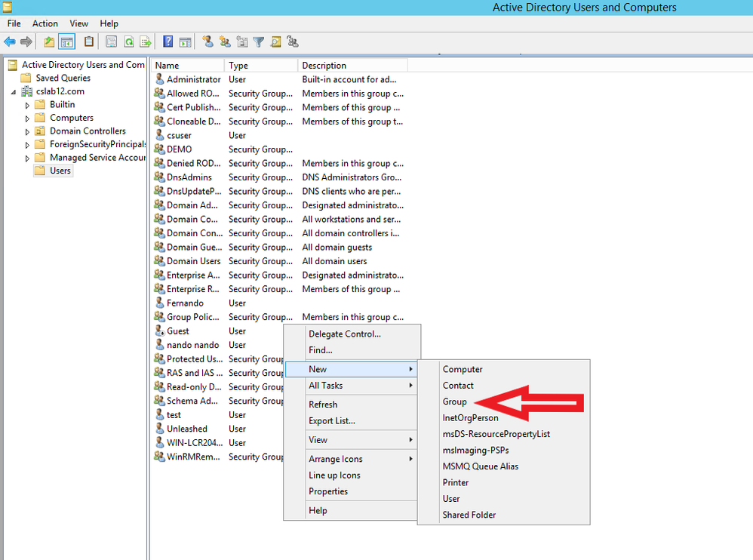The image size is (753, 560).
Task: Expand the Domain Controllers tree node
Action: pyautogui.click(x=28, y=131)
